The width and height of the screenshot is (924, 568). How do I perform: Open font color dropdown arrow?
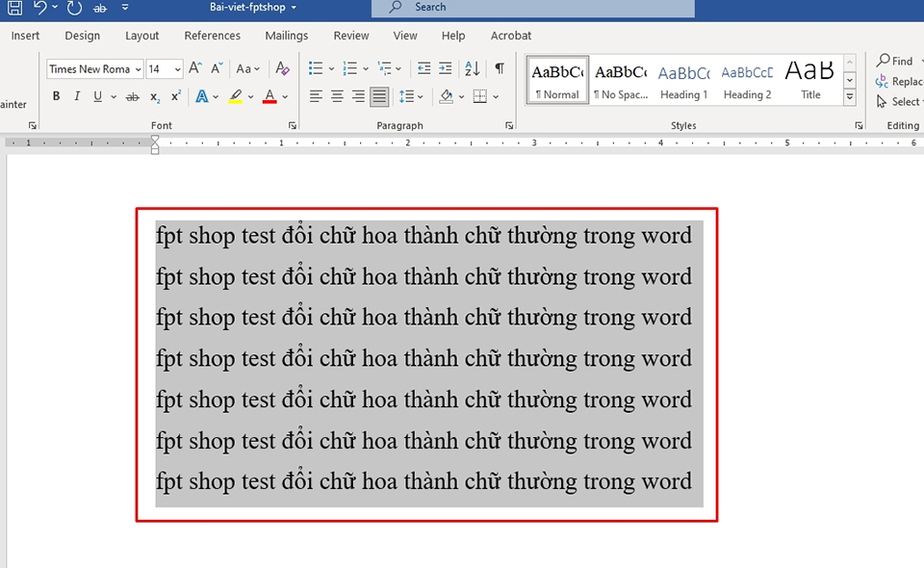click(285, 96)
